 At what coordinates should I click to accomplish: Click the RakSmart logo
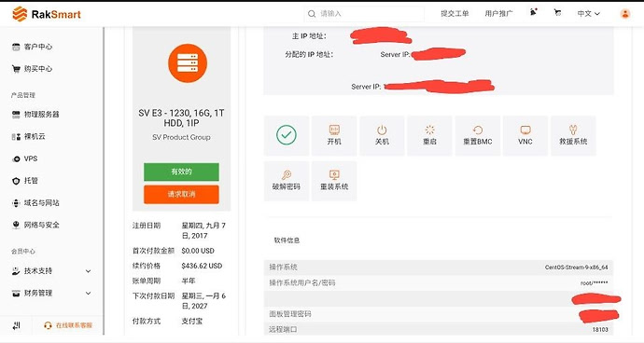(x=47, y=14)
